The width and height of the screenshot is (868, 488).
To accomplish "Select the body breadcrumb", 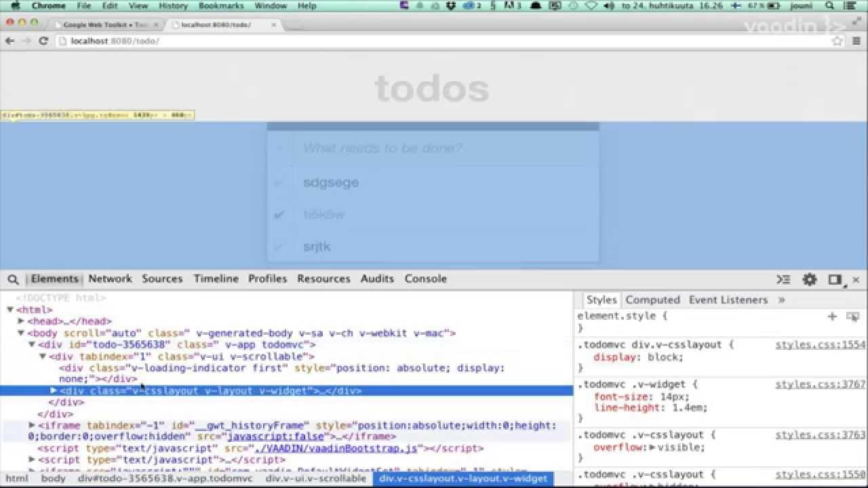I will (54, 479).
